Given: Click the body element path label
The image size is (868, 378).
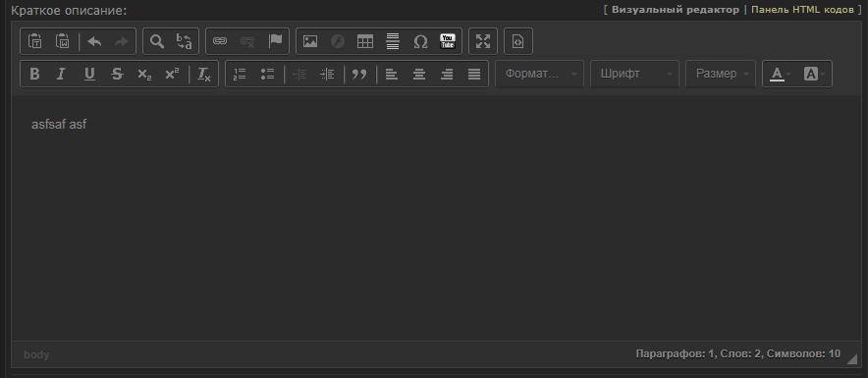Looking at the screenshot, I should click(36, 354).
